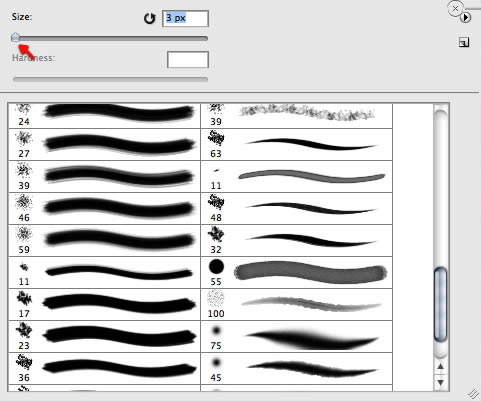Click the brush list scrollbar thumb
481x401 pixels.
point(440,304)
